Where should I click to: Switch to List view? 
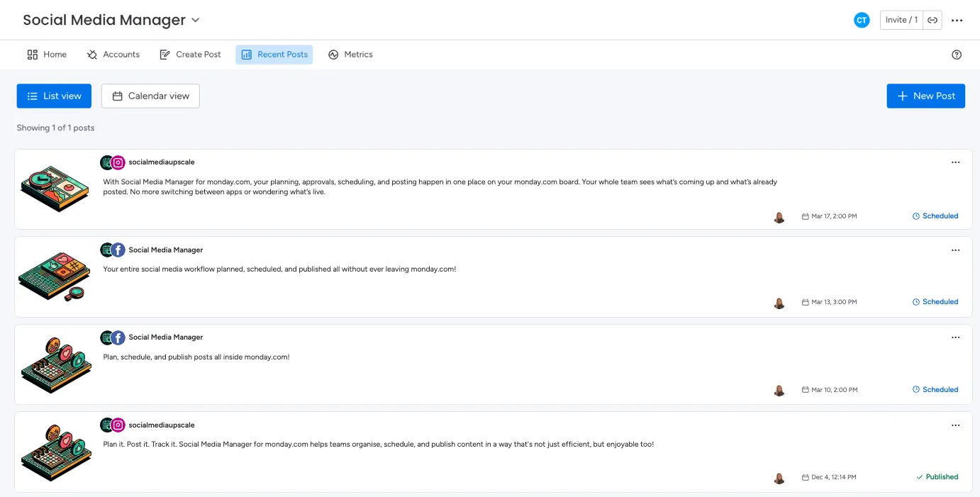tap(54, 96)
